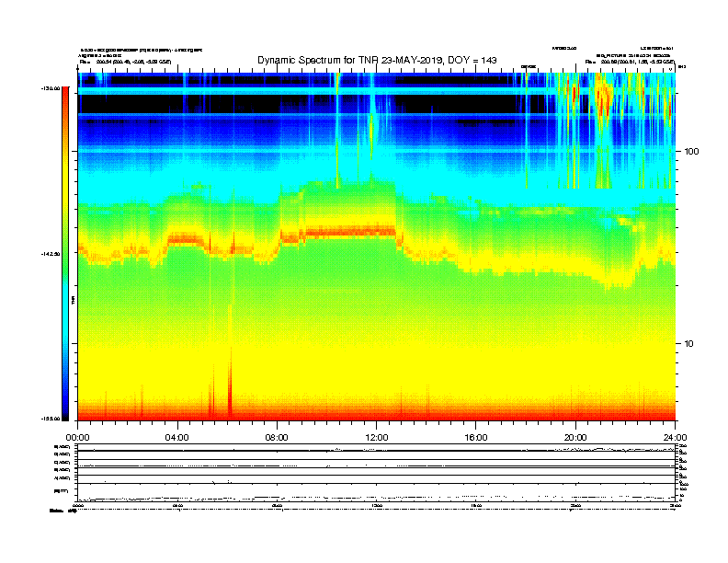The width and height of the screenshot is (728, 563).
Task: Click the 10 frequency axis label
Action: (689, 344)
